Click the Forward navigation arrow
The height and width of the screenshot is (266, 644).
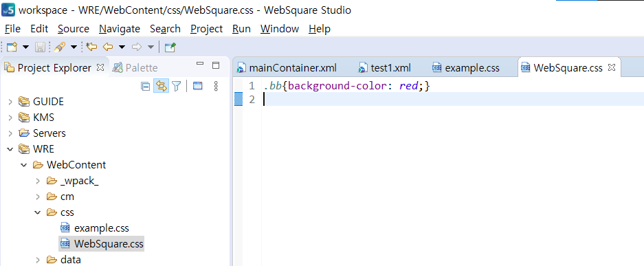click(136, 47)
